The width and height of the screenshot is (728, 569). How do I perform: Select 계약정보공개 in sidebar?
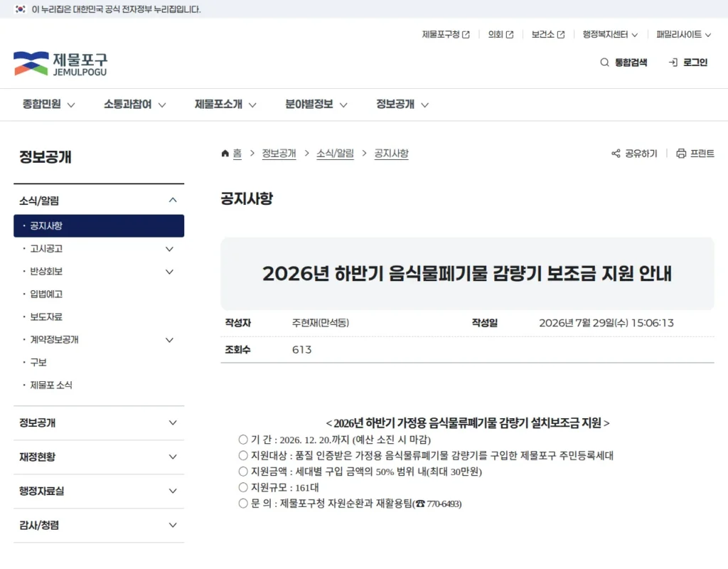pos(54,340)
